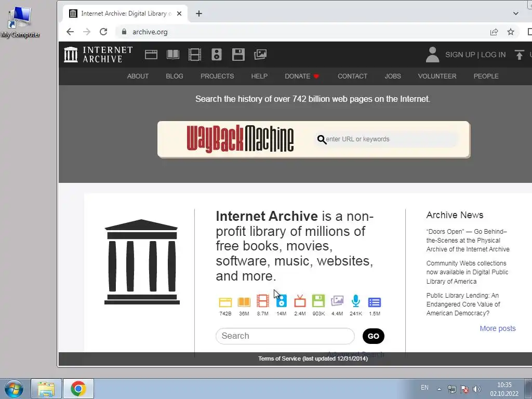This screenshot has height=399, width=532.
Task: Click the network tray icon
Action: coord(451,389)
